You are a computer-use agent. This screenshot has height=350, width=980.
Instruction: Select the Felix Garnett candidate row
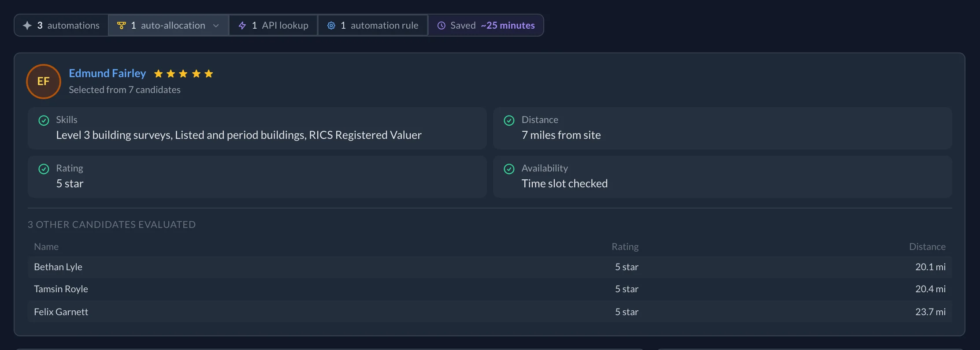coord(490,312)
